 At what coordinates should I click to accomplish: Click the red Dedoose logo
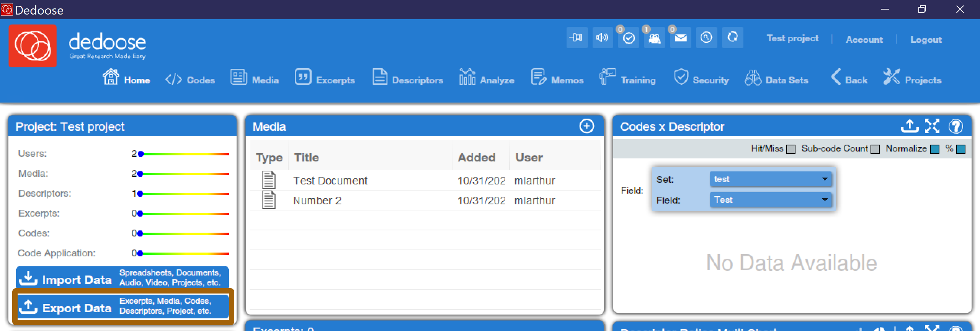coord(33,46)
